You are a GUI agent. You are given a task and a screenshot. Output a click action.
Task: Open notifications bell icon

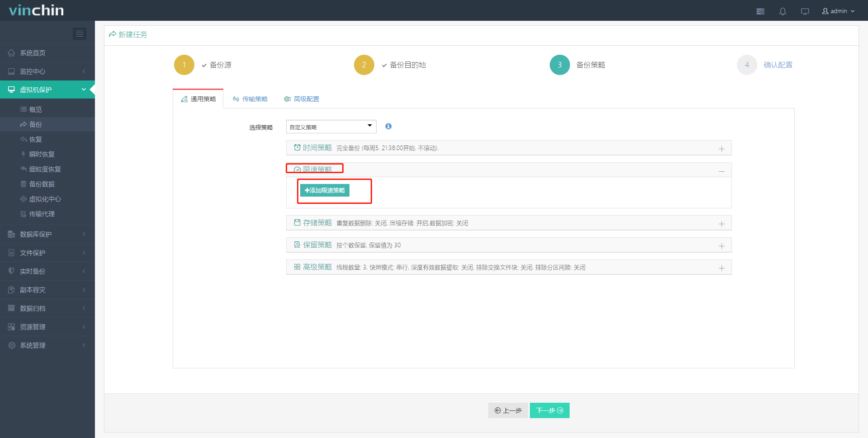coord(783,11)
